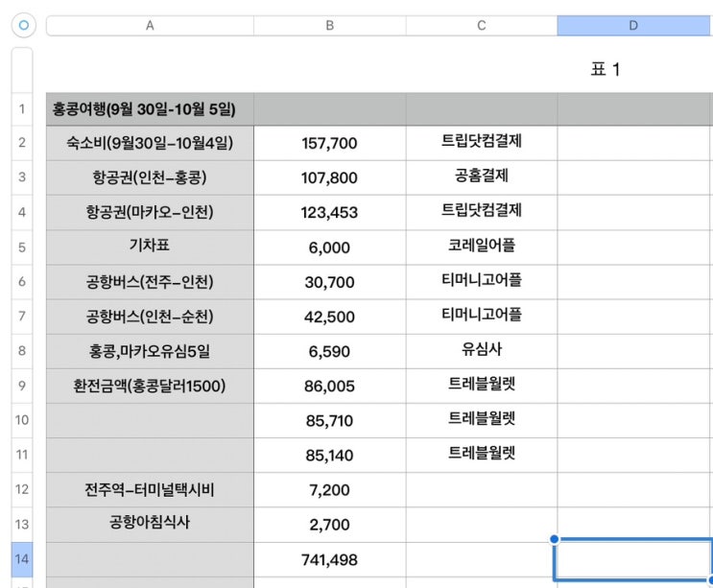Select column C header
The height and width of the screenshot is (588, 713).
[x=482, y=26]
